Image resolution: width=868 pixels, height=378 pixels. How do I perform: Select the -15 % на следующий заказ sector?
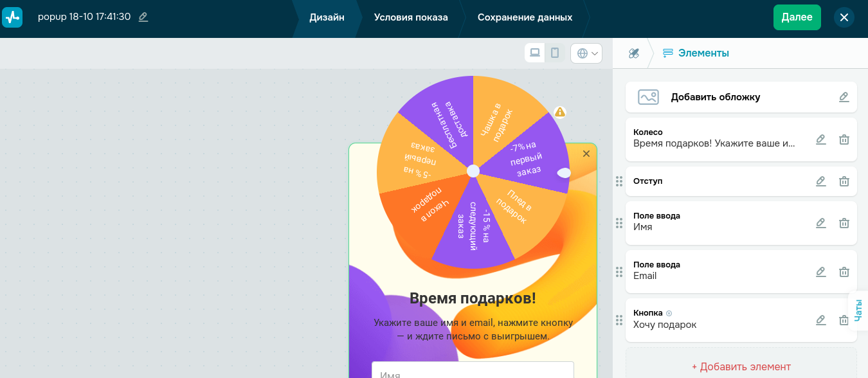(x=473, y=228)
